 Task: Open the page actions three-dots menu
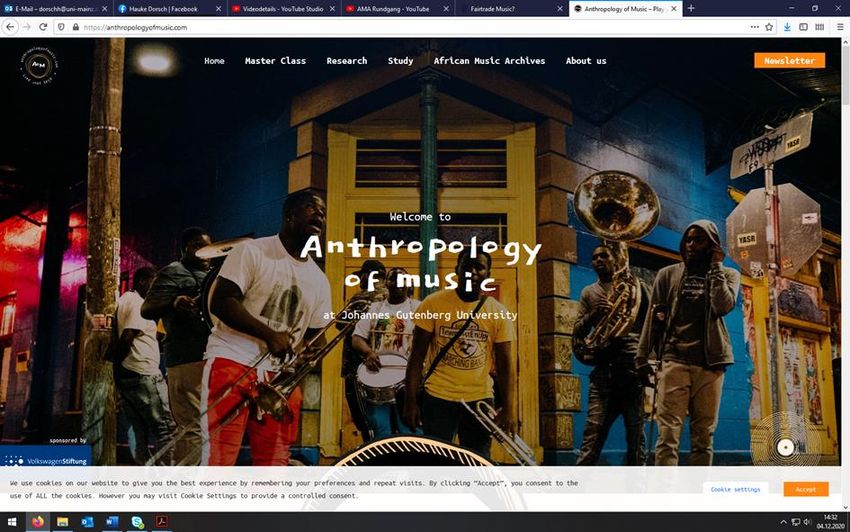click(x=754, y=27)
